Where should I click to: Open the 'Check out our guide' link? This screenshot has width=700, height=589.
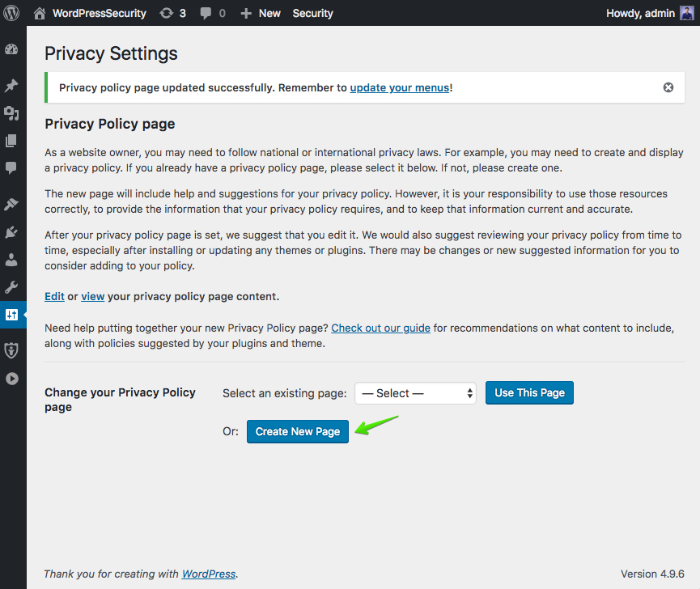pyautogui.click(x=381, y=328)
